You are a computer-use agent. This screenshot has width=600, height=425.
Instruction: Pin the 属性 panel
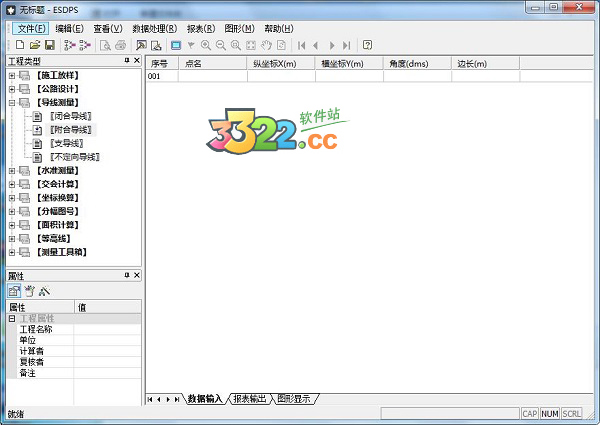pyautogui.click(x=127, y=275)
